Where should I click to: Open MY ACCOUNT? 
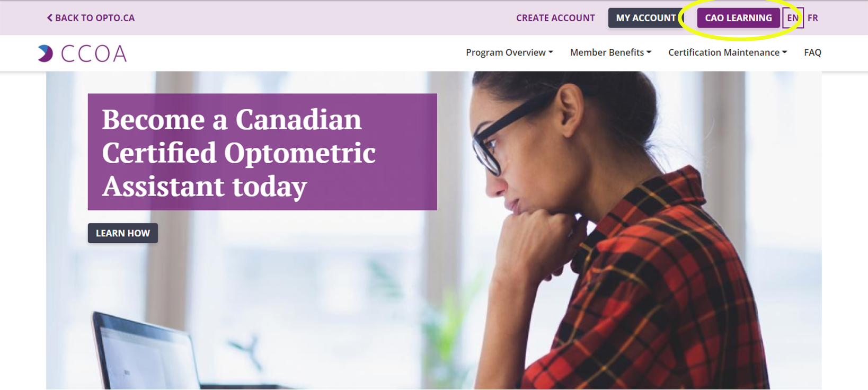click(645, 18)
